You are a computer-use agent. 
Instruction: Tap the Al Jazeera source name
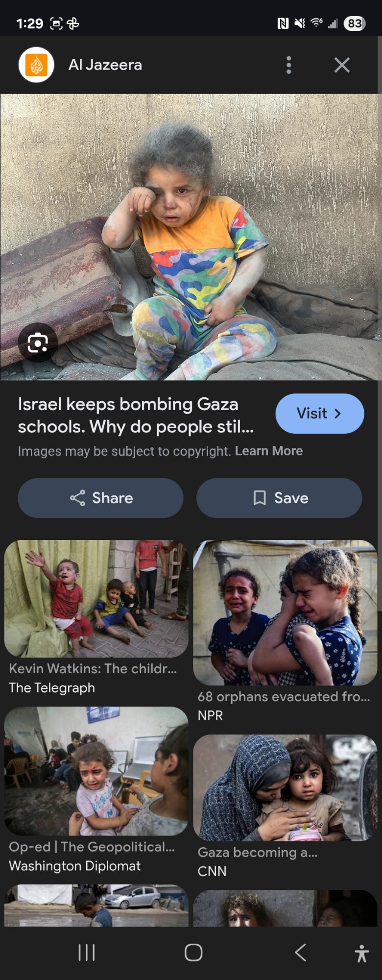click(105, 65)
